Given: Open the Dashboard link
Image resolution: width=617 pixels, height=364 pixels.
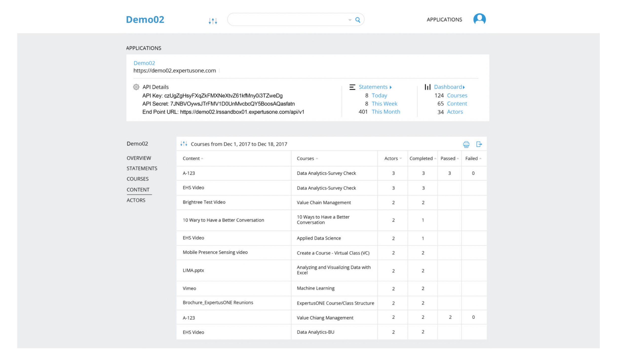Looking at the screenshot, I should tap(448, 87).
